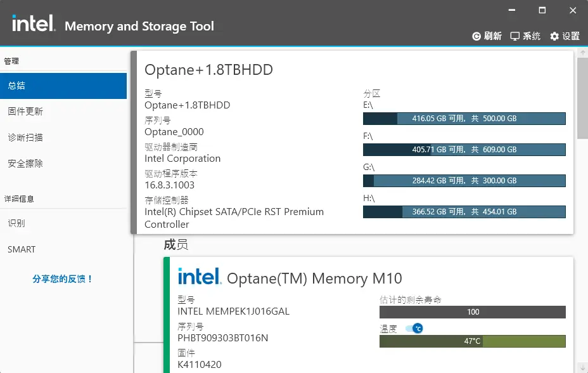Open 设置 via the gear icon

point(554,36)
